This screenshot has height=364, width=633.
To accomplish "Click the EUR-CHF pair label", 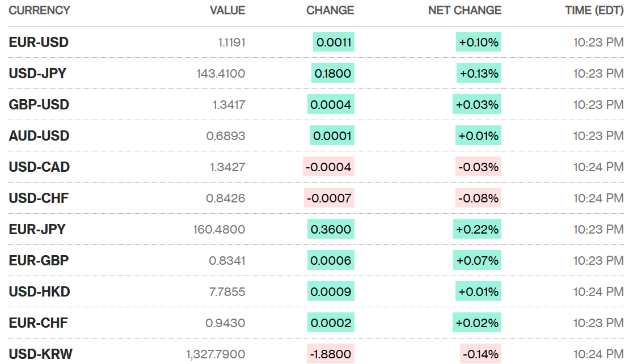I will pyautogui.click(x=38, y=323).
